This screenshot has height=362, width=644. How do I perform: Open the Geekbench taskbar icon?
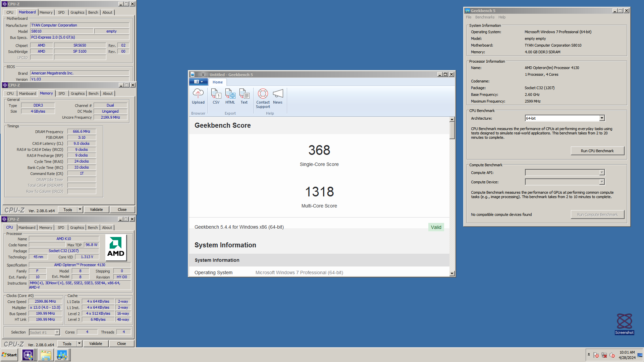pos(62,355)
